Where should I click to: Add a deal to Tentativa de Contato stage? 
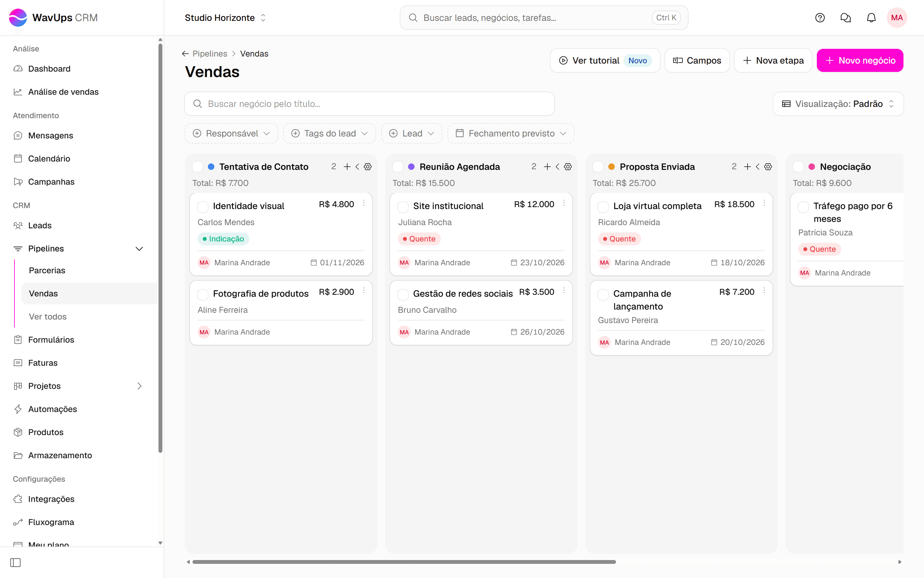tap(347, 167)
